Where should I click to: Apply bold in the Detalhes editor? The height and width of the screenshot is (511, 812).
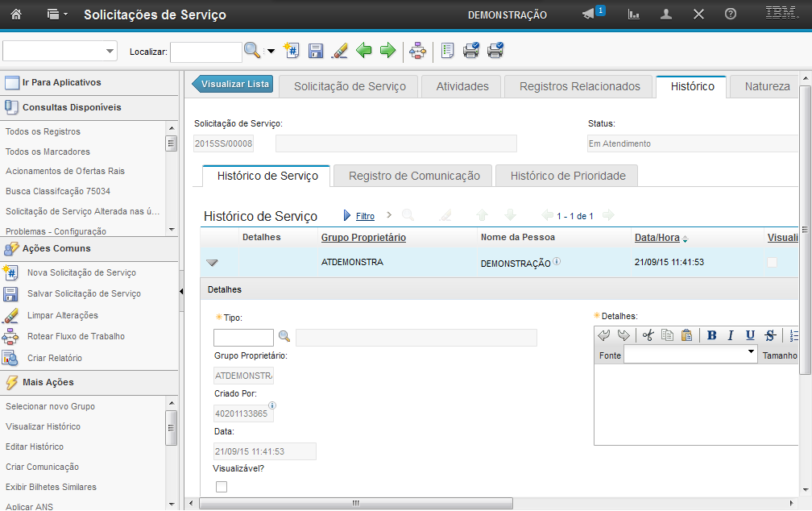click(712, 335)
